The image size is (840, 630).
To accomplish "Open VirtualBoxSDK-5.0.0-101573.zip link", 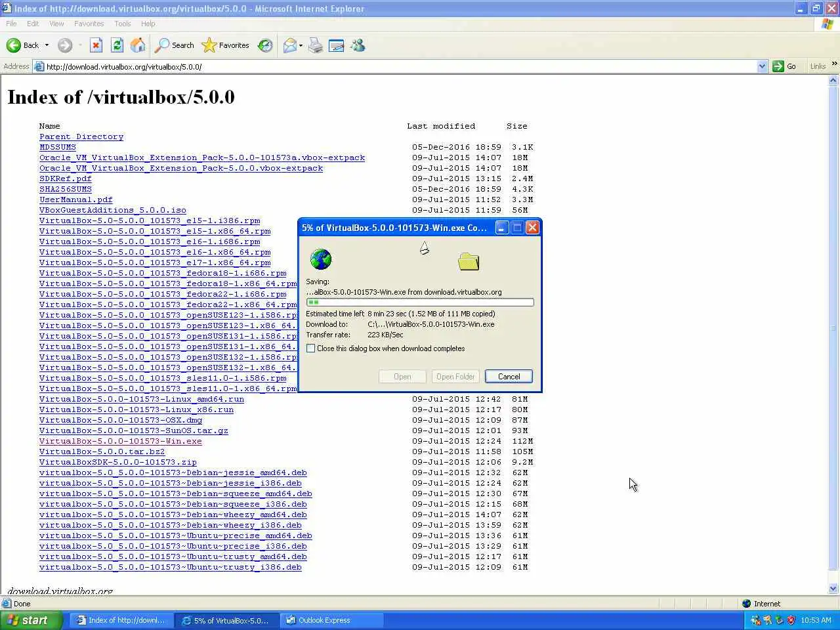I will [x=118, y=462].
